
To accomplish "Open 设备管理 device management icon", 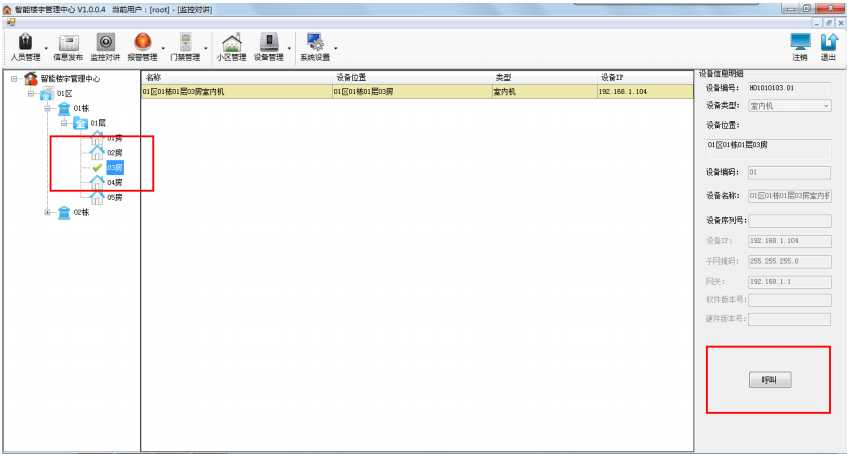I will pyautogui.click(x=269, y=44).
